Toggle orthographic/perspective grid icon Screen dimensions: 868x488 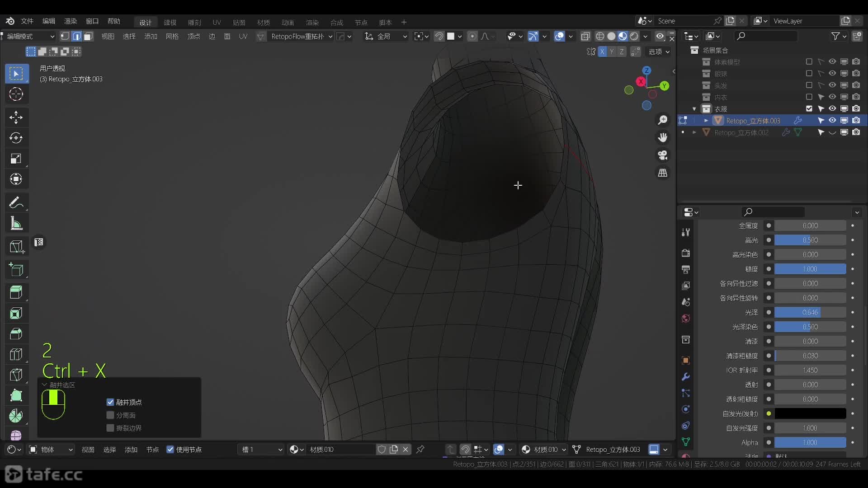click(x=663, y=173)
